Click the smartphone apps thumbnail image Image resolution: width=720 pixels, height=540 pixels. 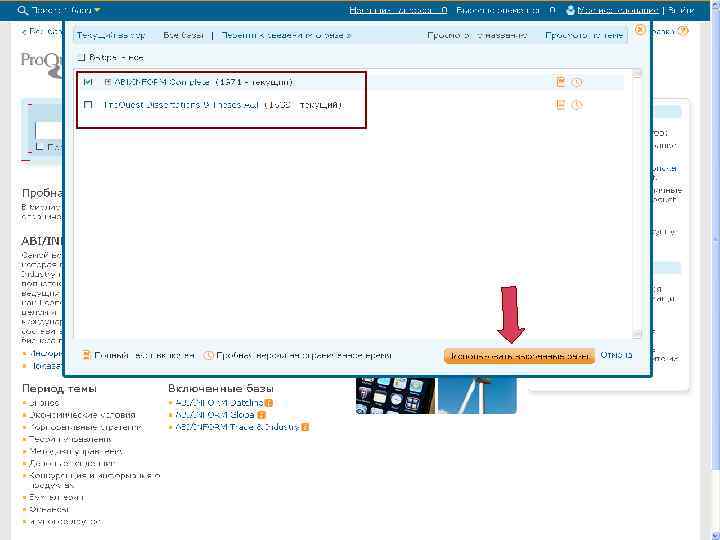[395, 395]
